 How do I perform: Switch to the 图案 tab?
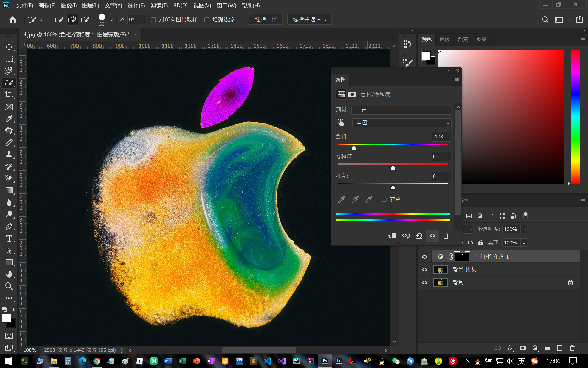click(x=481, y=39)
